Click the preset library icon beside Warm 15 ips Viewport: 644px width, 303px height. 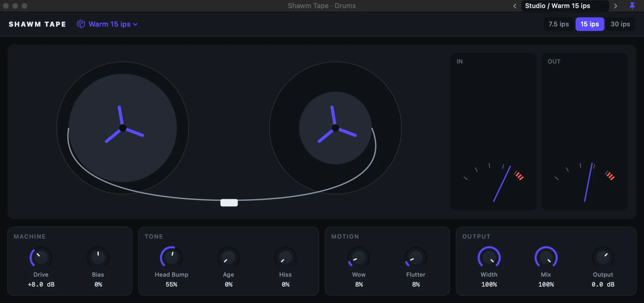81,24
